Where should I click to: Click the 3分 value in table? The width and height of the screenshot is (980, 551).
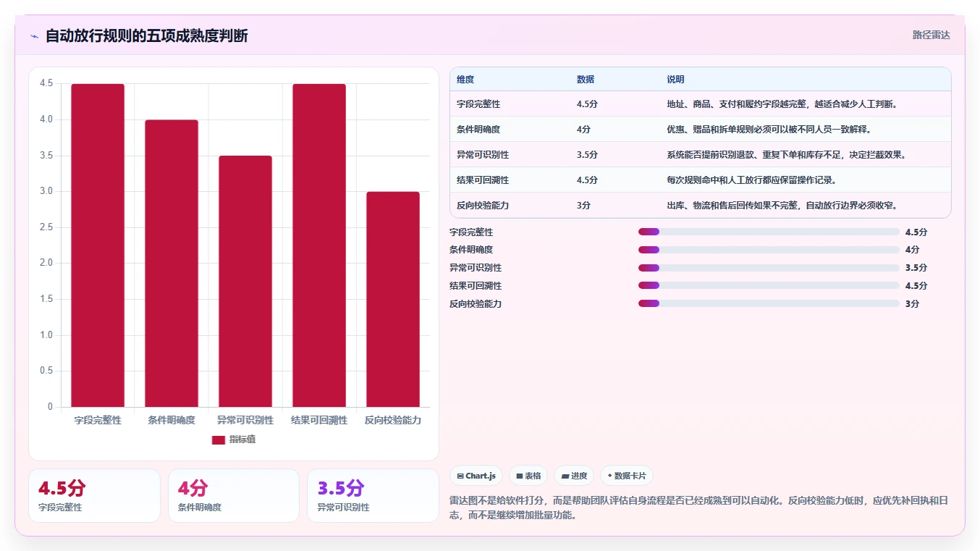583,206
